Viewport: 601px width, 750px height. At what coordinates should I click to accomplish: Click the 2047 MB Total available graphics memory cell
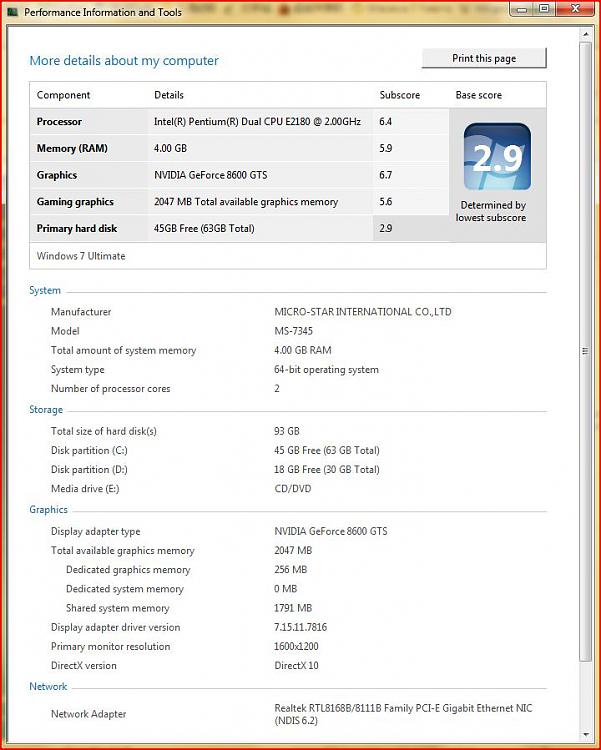tap(246, 202)
